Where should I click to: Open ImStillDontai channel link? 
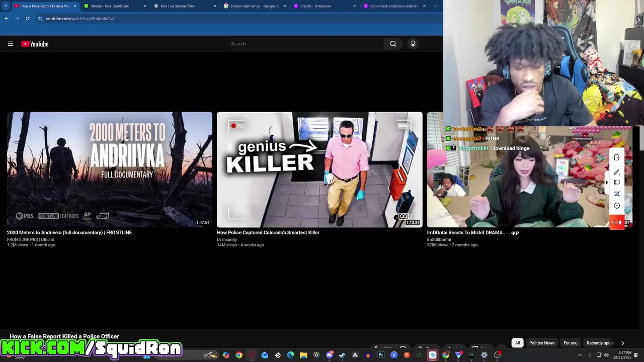[x=439, y=240]
